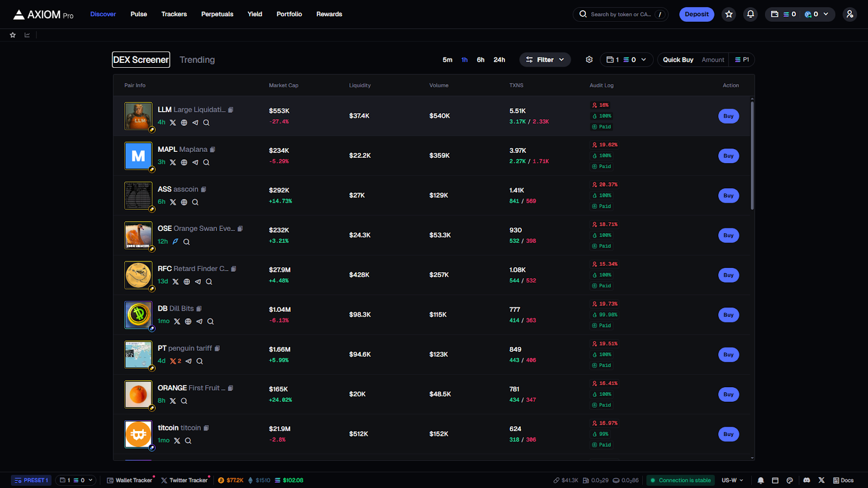Open the US-W region dropdown
The image size is (868, 488).
coord(732,480)
